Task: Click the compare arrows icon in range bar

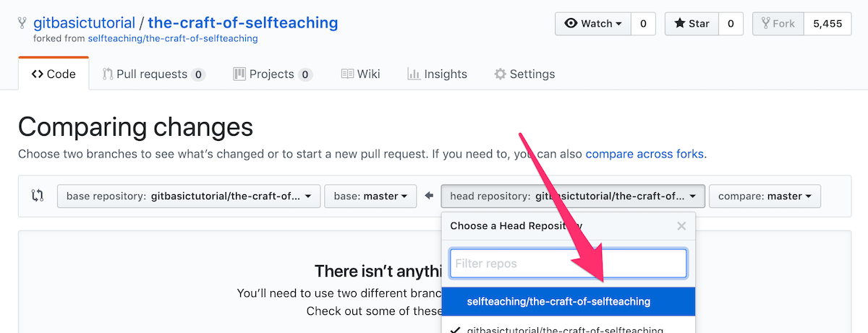Action: [38, 196]
